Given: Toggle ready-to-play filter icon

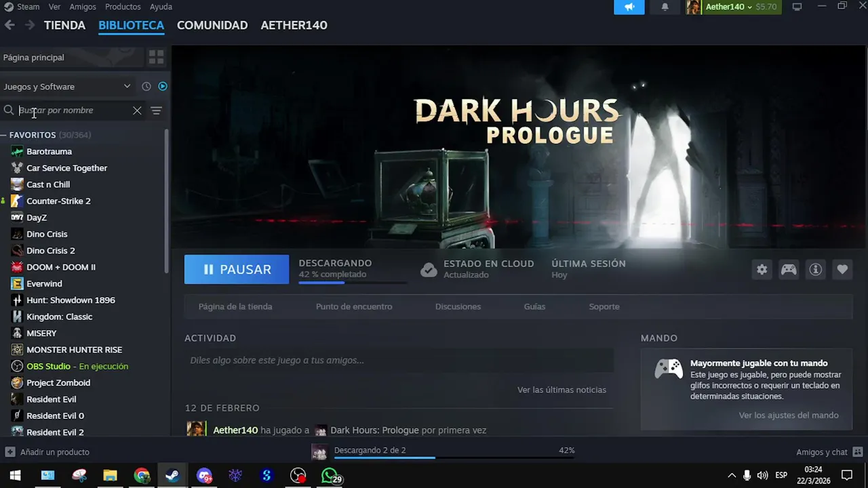Looking at the screenshot, I should pyautogui.click(x=163, y=86).
